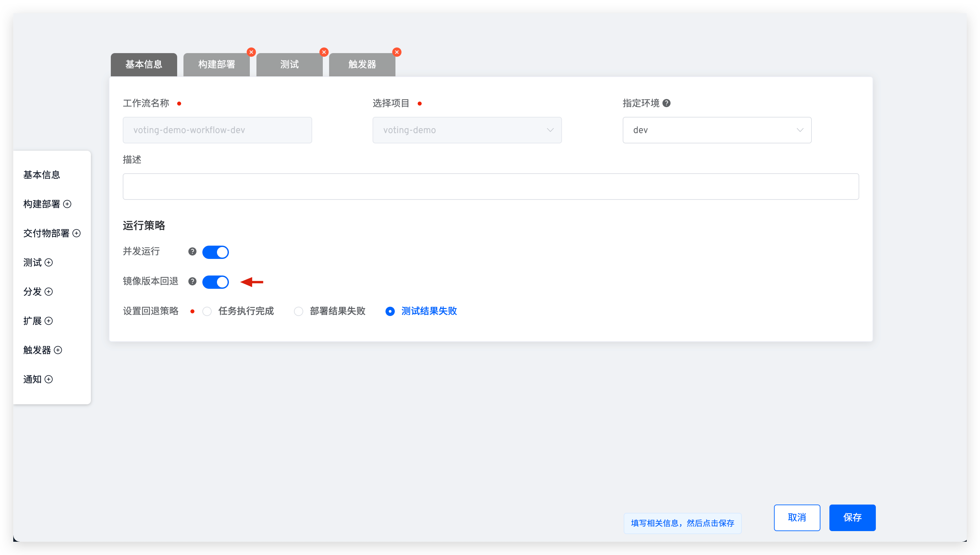Click the add icon beside 交付物部署
This screenshot has height=555, width=980.
click(77, 233)
